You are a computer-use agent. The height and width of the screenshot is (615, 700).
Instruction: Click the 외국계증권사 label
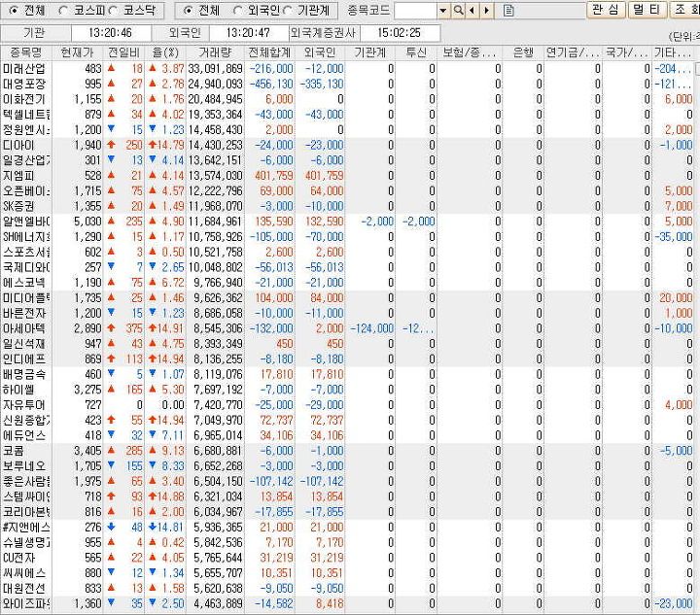(324, 33)
